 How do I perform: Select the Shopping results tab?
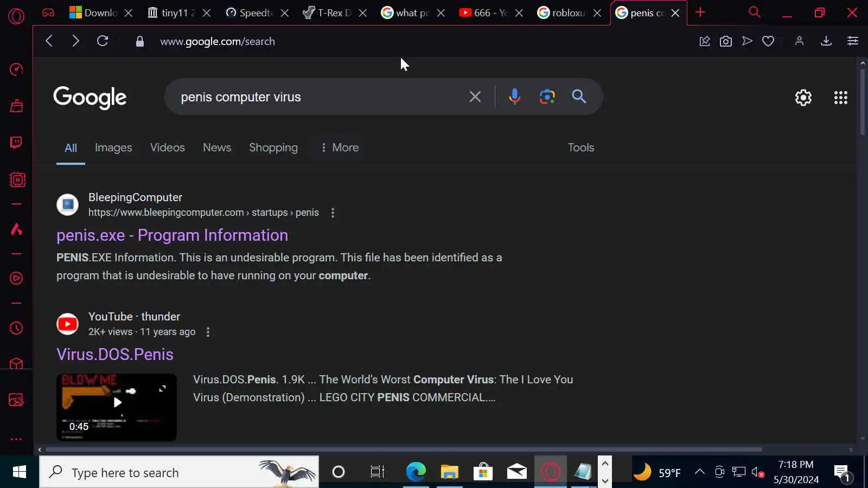[x=273, y=147]
